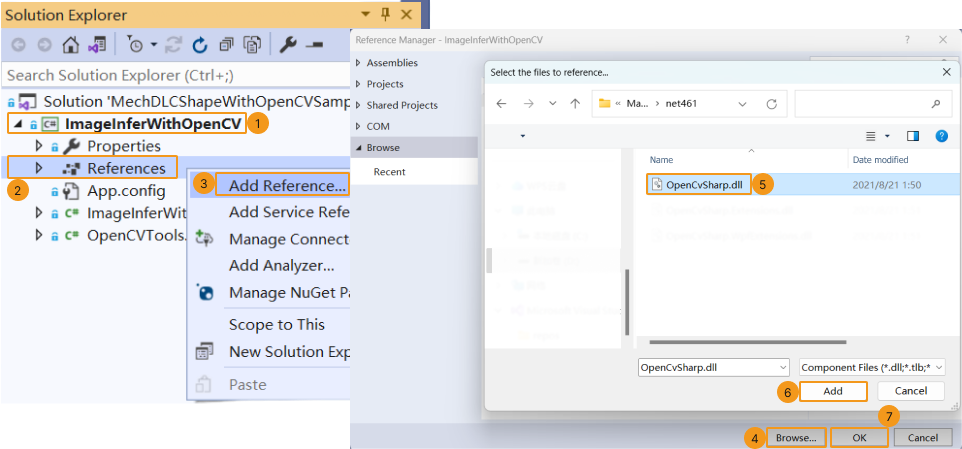The width and height of the screenshot is (962, 449).
Task: Select Manage Connected Services menu entry
Action: pos(288,239)
